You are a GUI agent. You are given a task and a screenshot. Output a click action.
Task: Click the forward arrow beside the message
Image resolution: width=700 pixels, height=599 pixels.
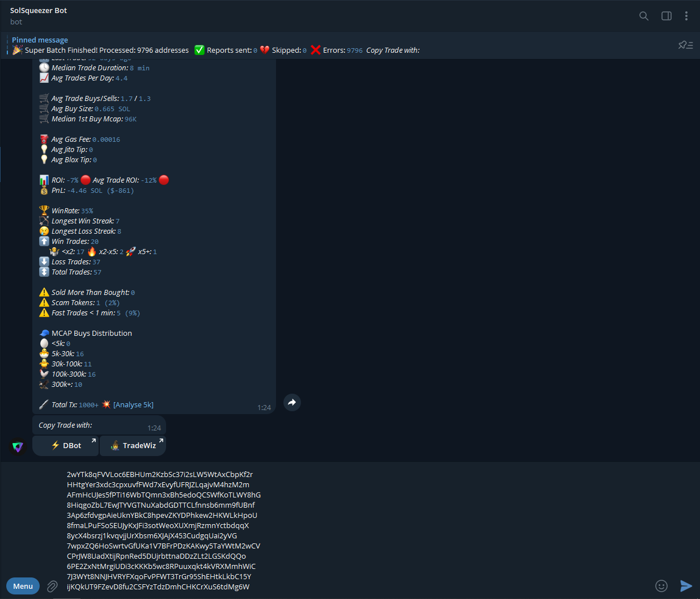[x=292, y=402]
